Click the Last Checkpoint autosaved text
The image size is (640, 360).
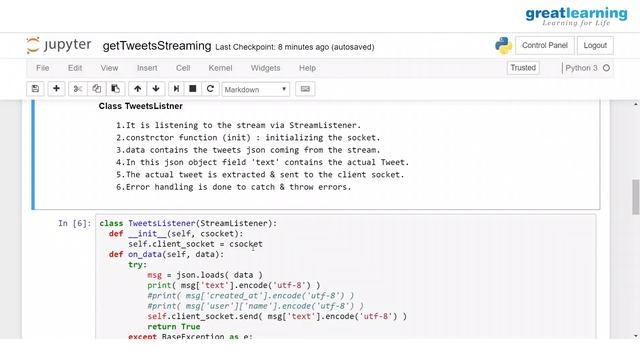[295, 47]
